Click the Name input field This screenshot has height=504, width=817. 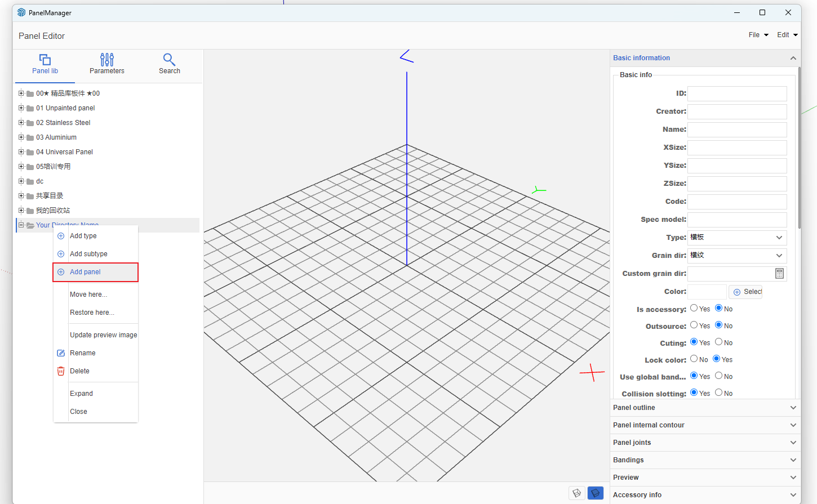[737, 130]
